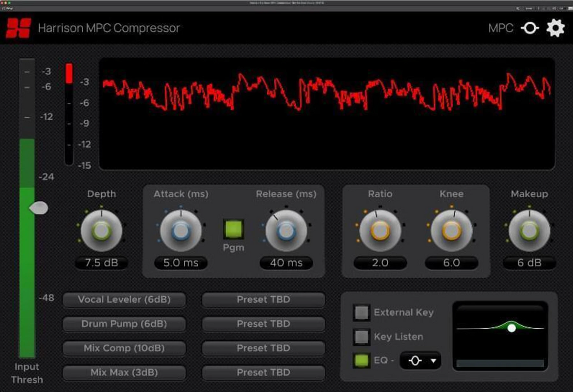Click the Attack value readout showing 5.0 ms
The height and width of the screenshot is (392, 573).
click(x=180, y=263)
